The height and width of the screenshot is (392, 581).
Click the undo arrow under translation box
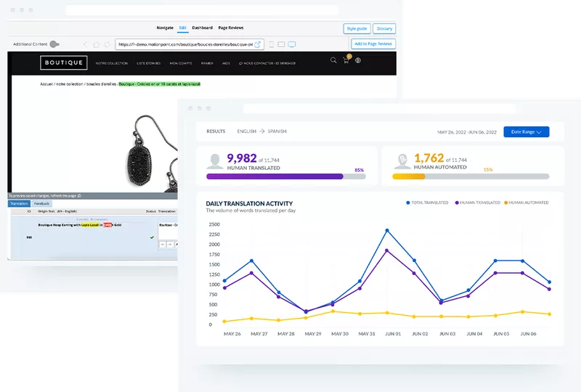163,245
